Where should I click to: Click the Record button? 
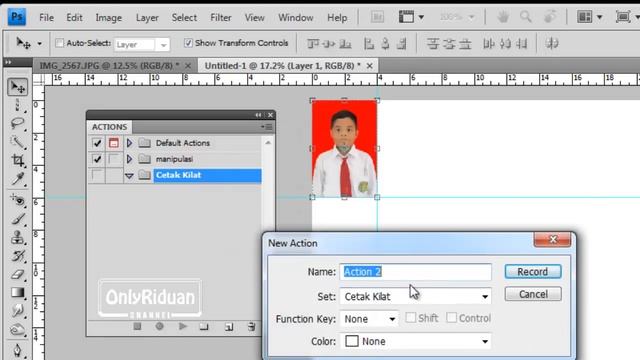click(x=533, y=272)
